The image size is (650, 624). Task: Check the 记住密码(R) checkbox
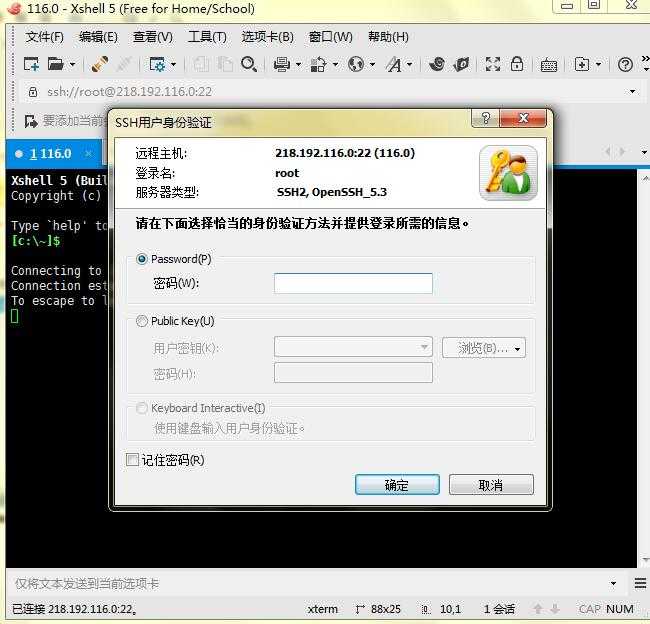coord(132,459)
